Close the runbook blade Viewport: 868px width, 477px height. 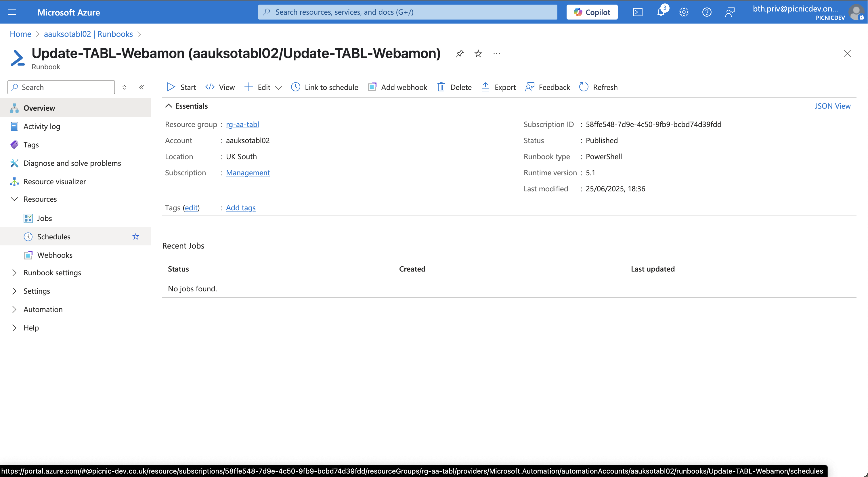847,53
